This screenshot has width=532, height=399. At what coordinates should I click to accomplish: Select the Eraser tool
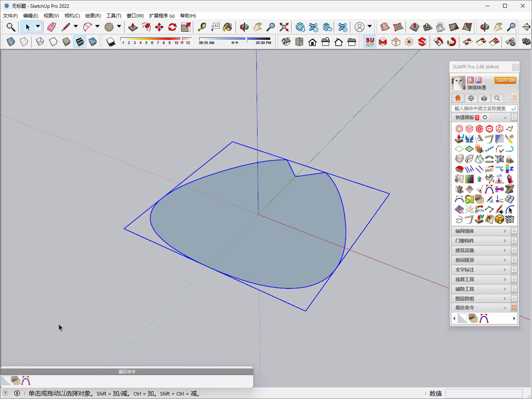click(x=51, y=27)
